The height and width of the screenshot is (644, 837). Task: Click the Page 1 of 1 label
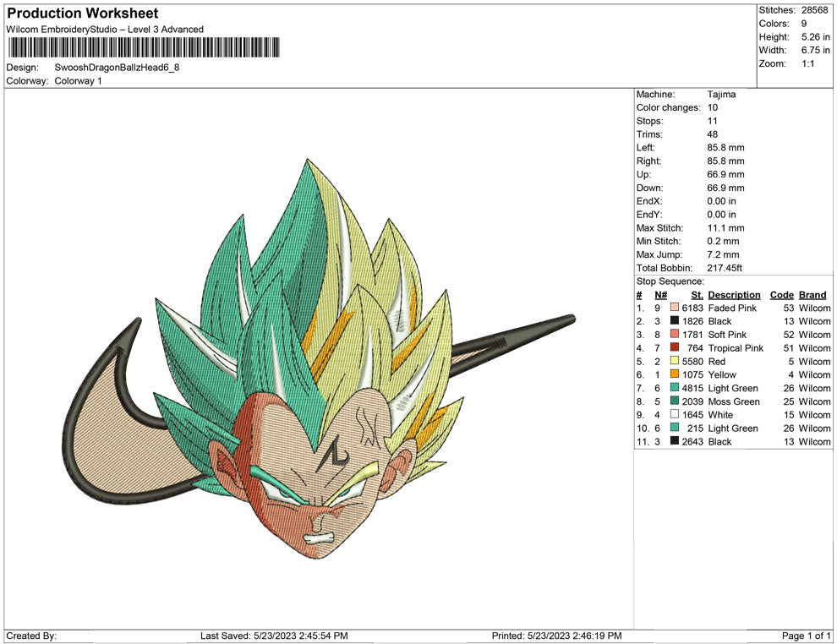click(x=806, y=636)
